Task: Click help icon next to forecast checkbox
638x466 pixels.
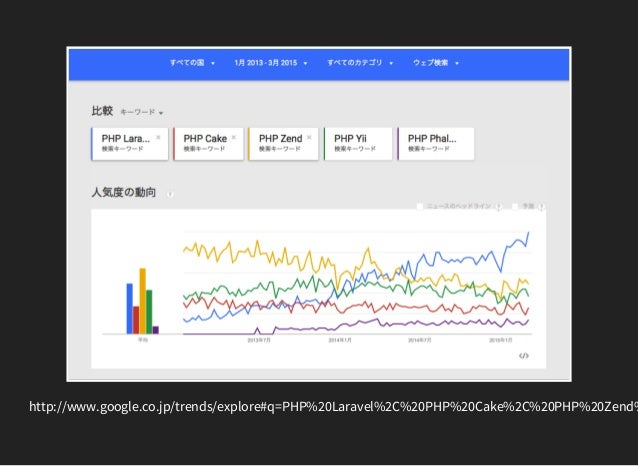Action: 541,207
